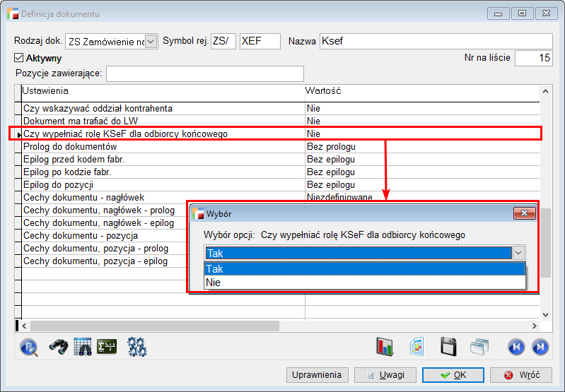Click the gears settings icon
Viewport: 565px width, 392px height.
pos(136,347)
